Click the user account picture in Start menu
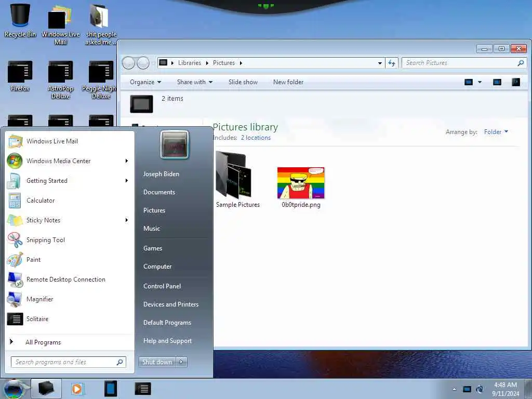 click(175, 144)
